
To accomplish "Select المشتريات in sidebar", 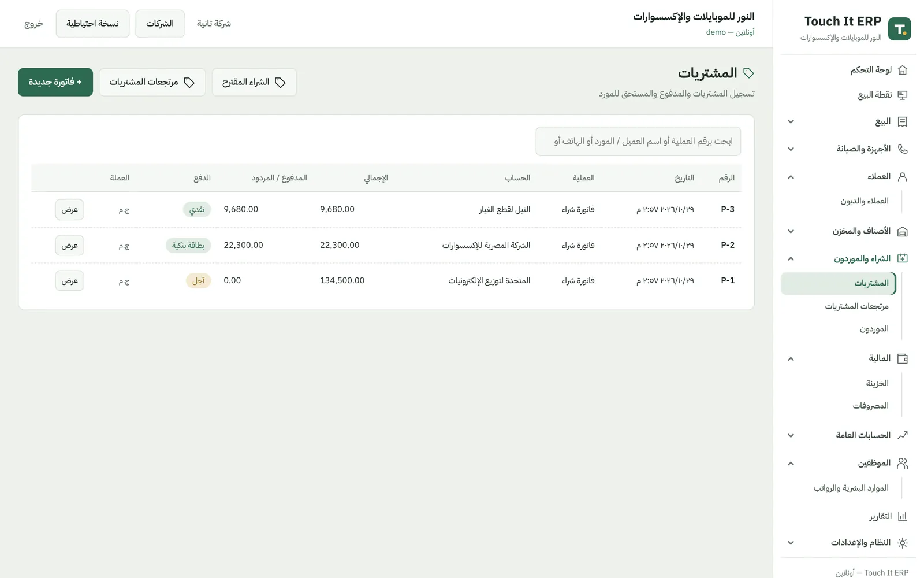I will pos(838,283).
